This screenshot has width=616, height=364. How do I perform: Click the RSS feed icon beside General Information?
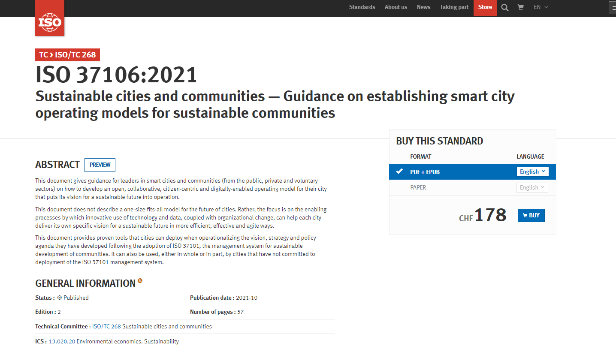pyautogui.click(x=140, y=281)
